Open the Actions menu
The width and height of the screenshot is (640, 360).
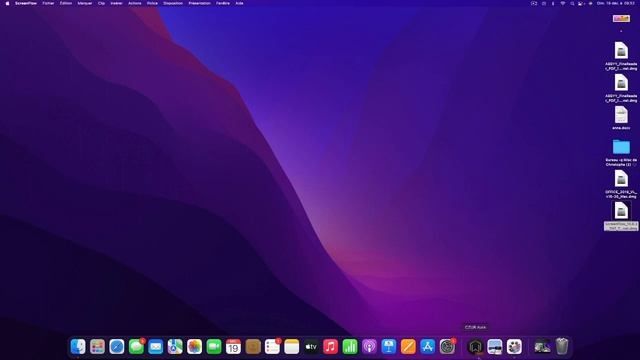click(135, 3)
